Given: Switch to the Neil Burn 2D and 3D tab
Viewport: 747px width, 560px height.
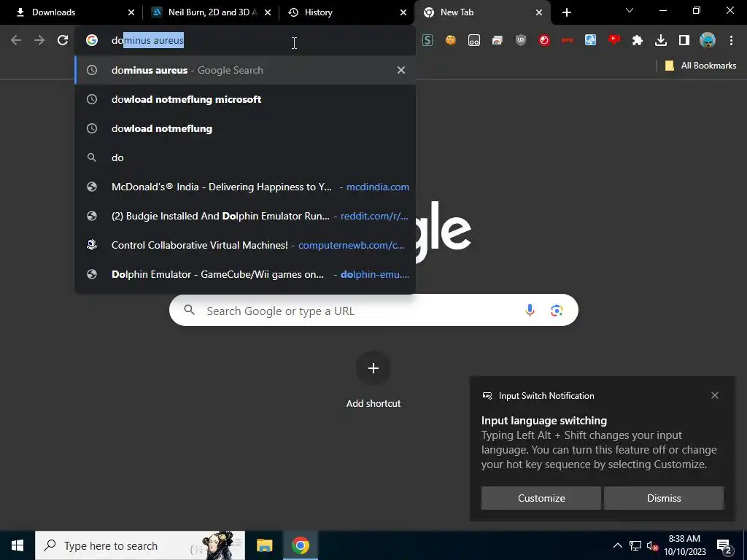Looking at the screenshot, I should 212,12.
